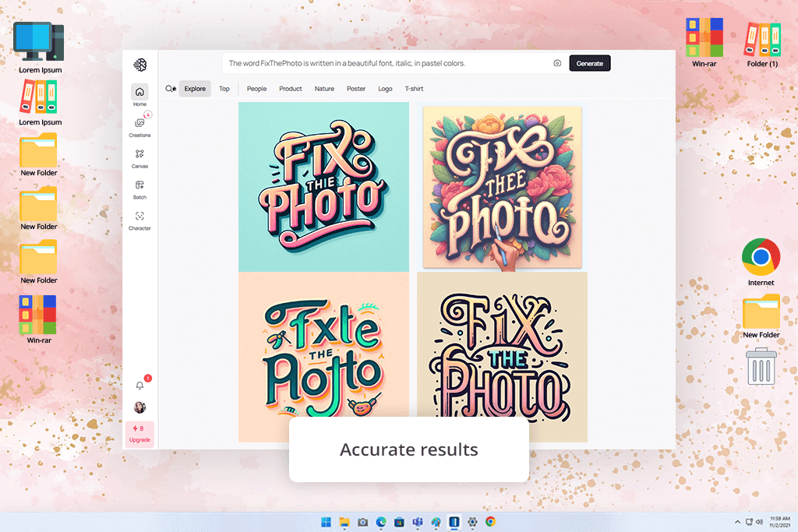Image resolution: width=798 pixels, height=532 pixels.
Task: Open the Batch tool in sidebar
Action: [x=139, y=189]
